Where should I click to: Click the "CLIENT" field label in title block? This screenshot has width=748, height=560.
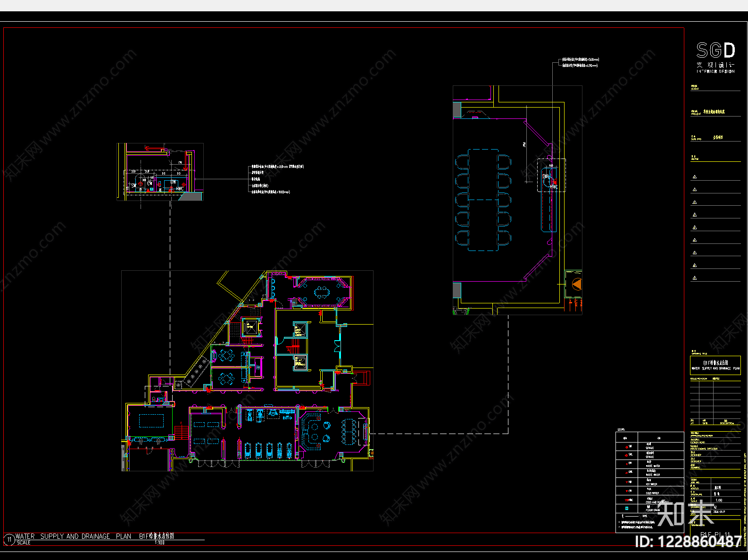(x=695, y=89)
